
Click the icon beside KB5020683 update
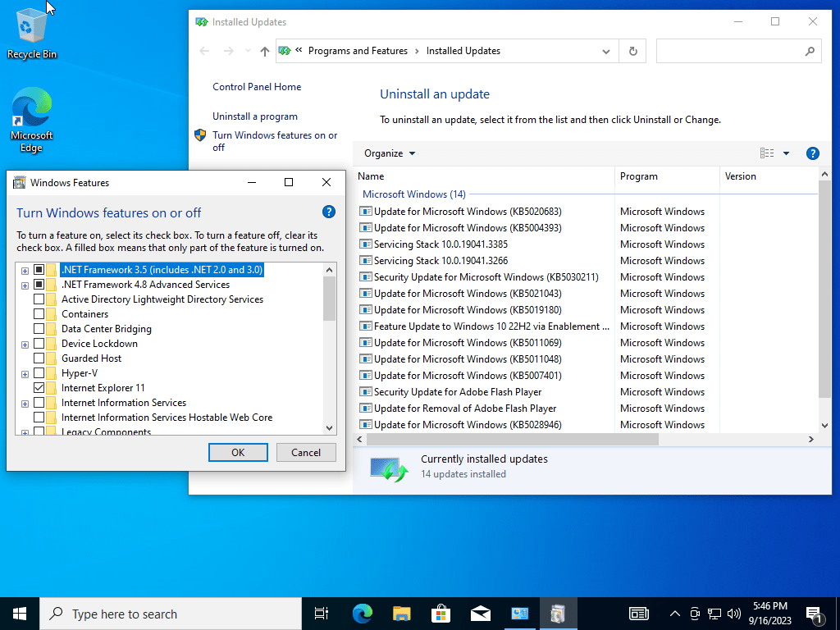click(x=365, y=212)
